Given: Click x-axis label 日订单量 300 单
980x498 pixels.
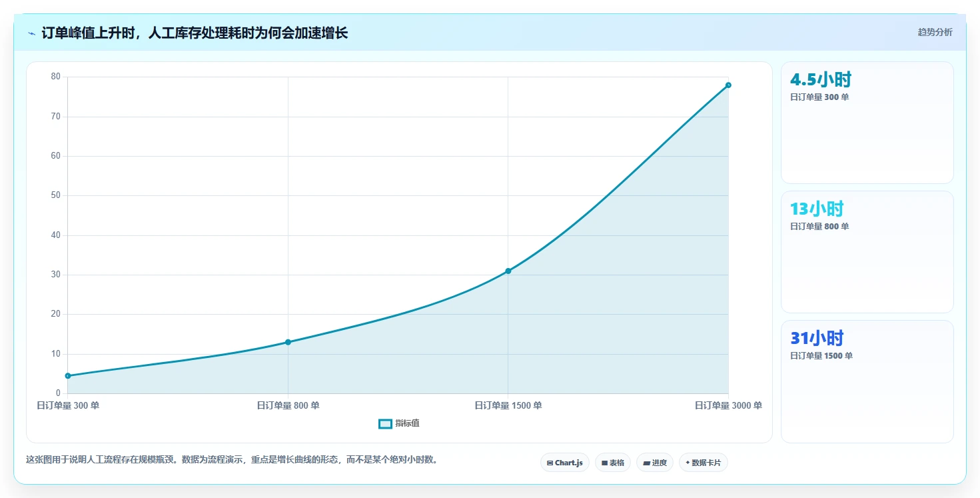Looking at the screenshot, I should pyautogui.click(x=68, y=405).
